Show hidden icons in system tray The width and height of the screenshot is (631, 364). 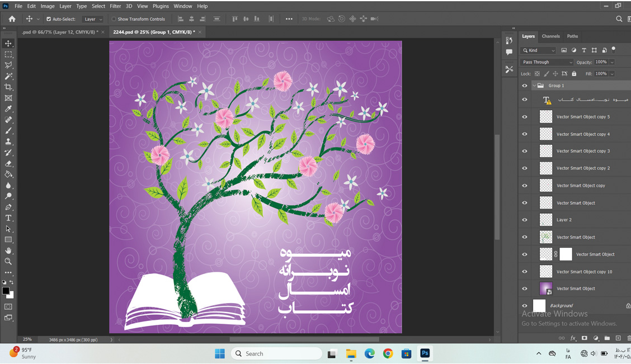point(539,353)
